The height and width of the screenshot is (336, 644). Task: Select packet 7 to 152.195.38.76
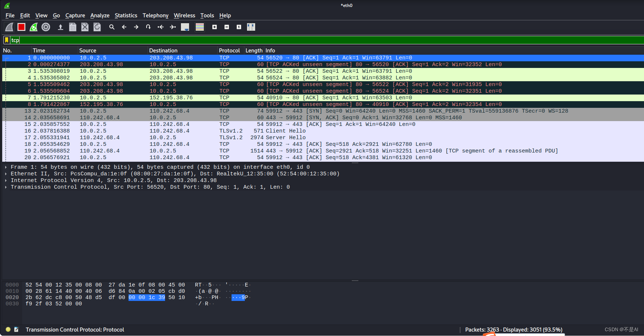tap(323, 98)
